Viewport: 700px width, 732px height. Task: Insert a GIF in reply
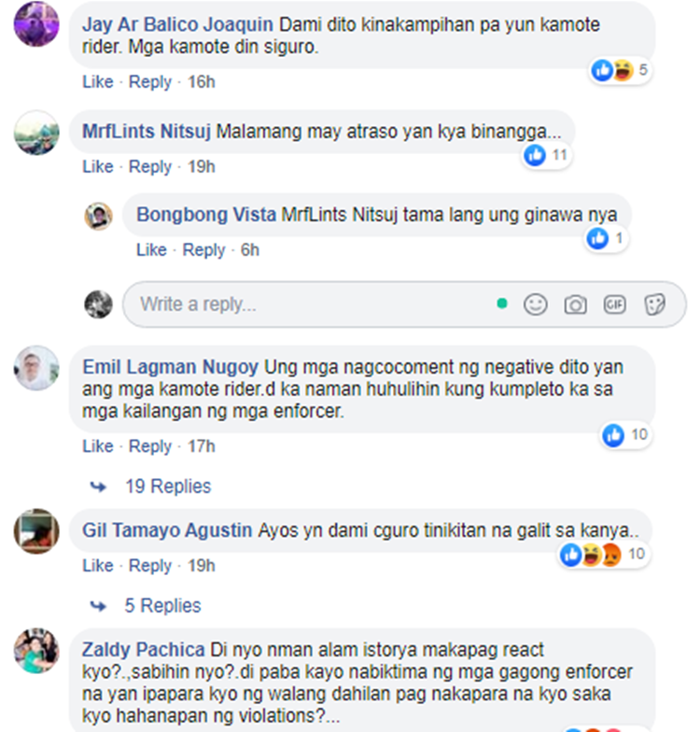click(x=614, y=304)
